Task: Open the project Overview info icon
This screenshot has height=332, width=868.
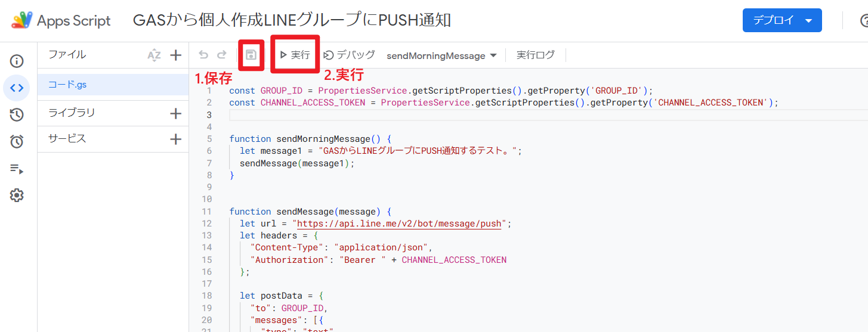Action: 17,61
